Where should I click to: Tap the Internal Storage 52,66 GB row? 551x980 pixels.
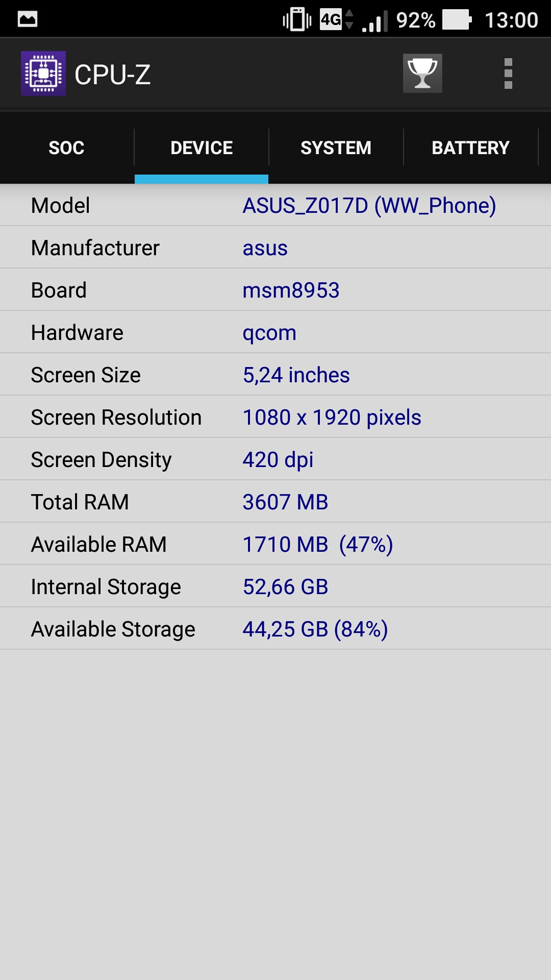click(x=275, y=586)
